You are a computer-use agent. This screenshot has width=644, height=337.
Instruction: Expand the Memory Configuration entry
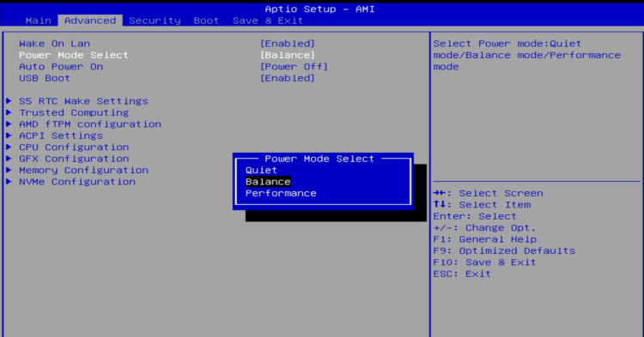(x=83, y=170)
